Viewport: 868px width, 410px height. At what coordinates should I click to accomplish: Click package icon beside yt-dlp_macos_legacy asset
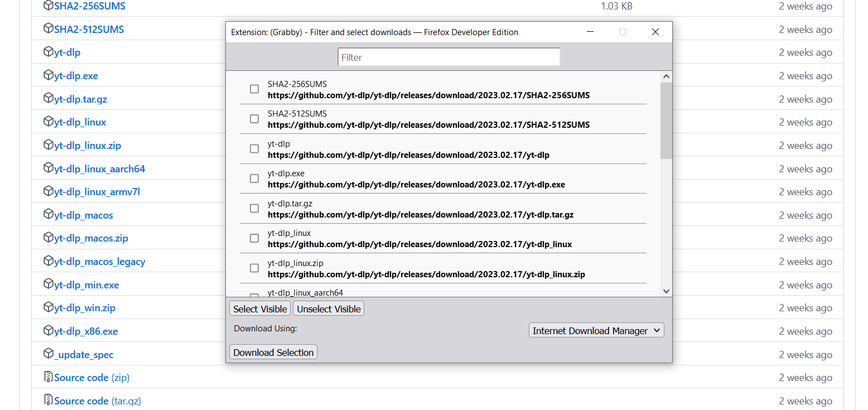[49, 261]
